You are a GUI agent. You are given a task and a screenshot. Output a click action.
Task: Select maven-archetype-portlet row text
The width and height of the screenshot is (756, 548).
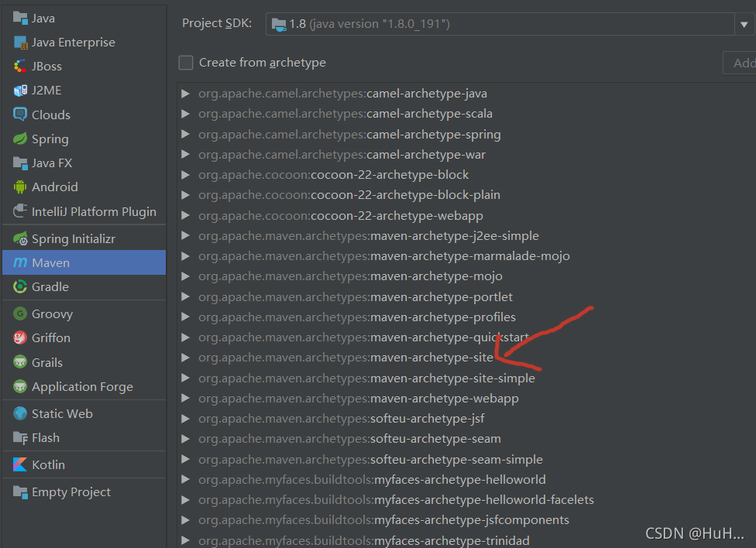tap(356, 297)
